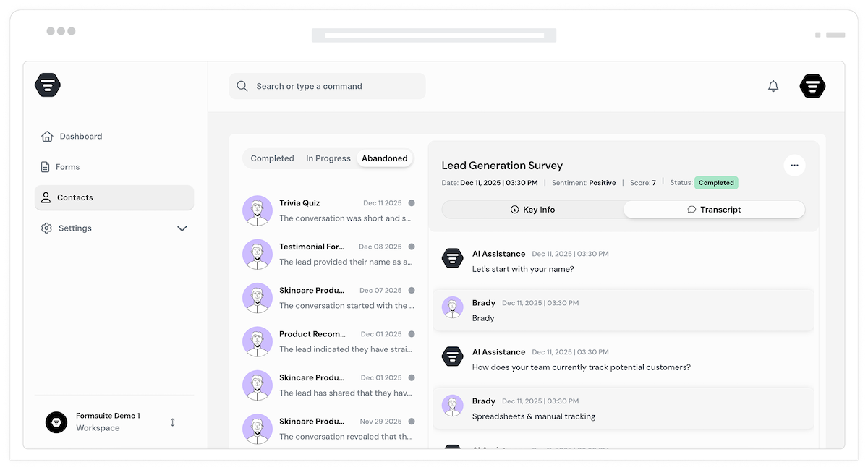The width and height of the screenshot is (868, 470).
Task: Click the Dashboard home icon
Action: (x=47, y=137)
